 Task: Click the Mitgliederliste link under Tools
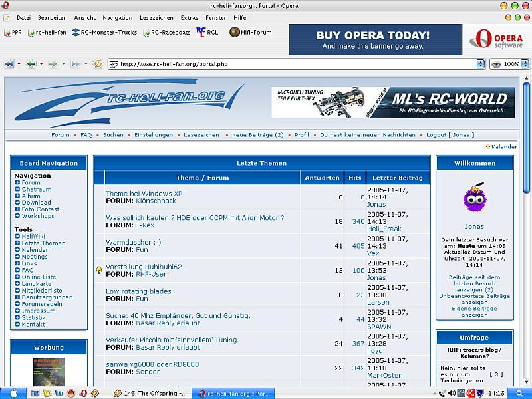coord(42,291)
